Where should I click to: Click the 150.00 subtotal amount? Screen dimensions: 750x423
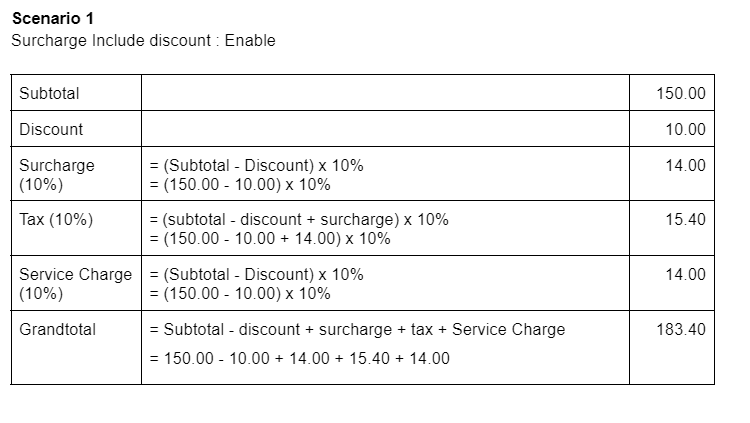click(681, 93)
